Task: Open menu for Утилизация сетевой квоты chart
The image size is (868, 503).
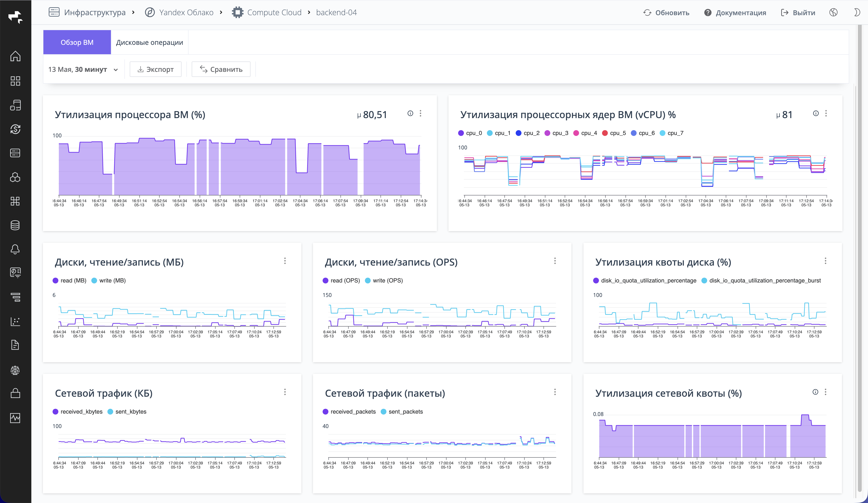Action: (825, 392)
